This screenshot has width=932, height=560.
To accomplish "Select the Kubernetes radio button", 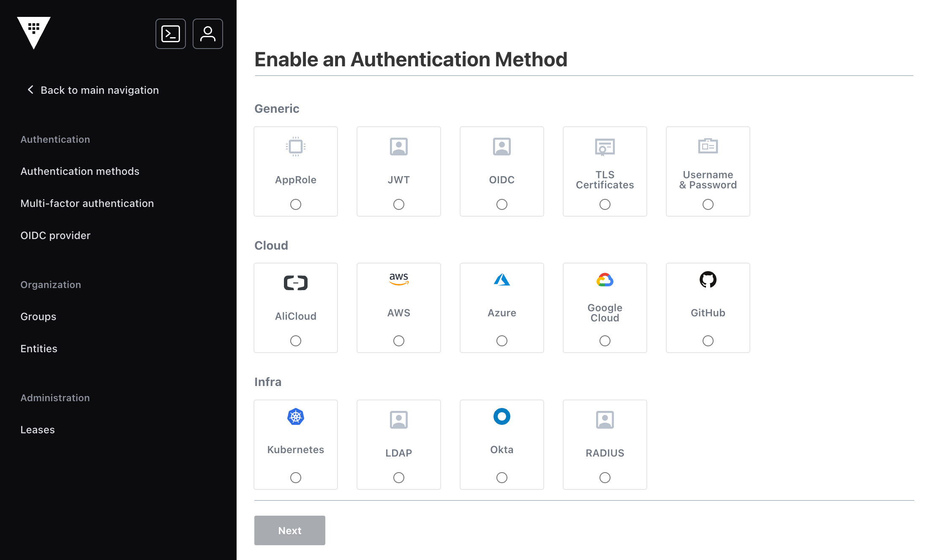I will click(x=296, y=478).
